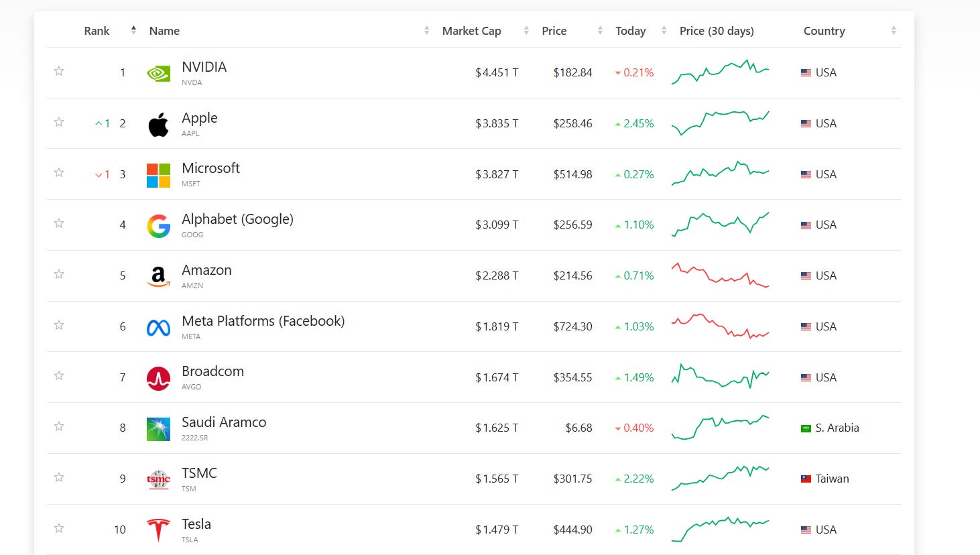This screenshot has width=980, height=555.
Task: Open the Saudi Aramco company link
Action: (x=224, y=422)
